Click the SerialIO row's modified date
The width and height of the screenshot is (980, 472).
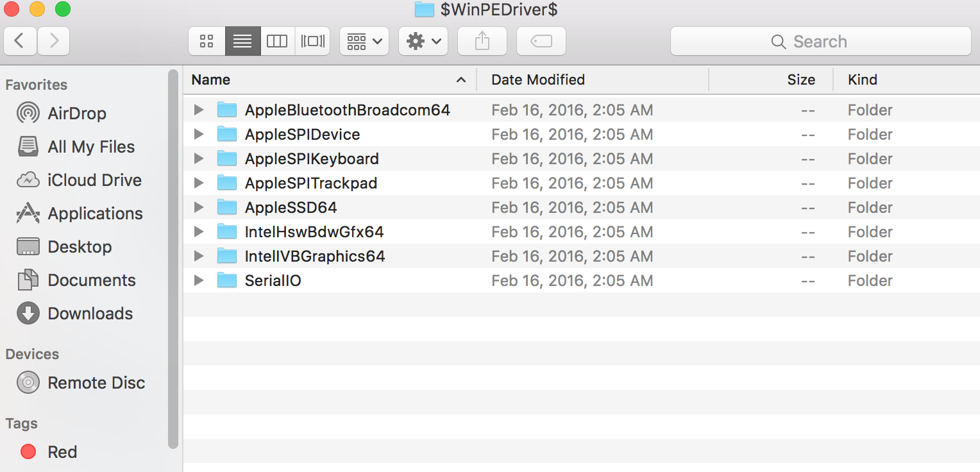[572, 280]
